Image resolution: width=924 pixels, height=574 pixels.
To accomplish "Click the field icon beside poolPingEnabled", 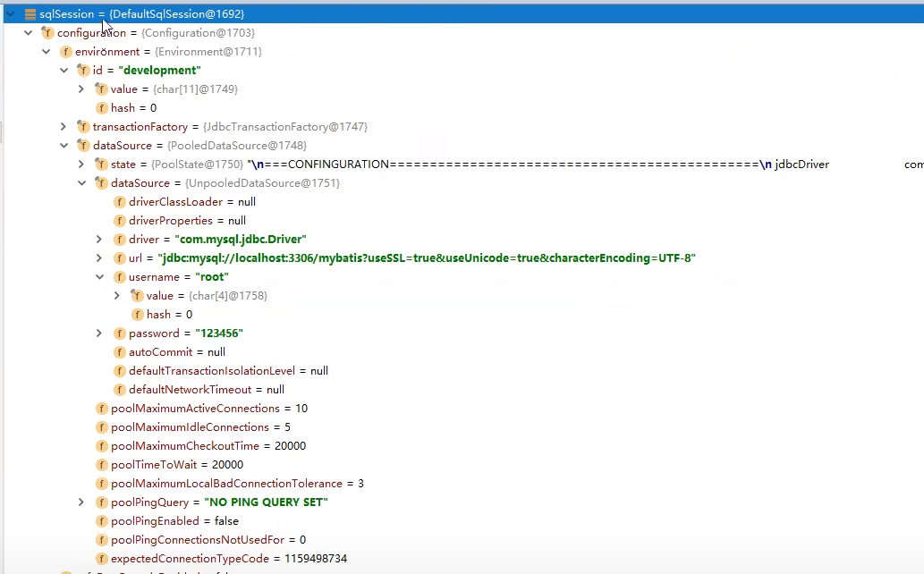I will point(101,521).
